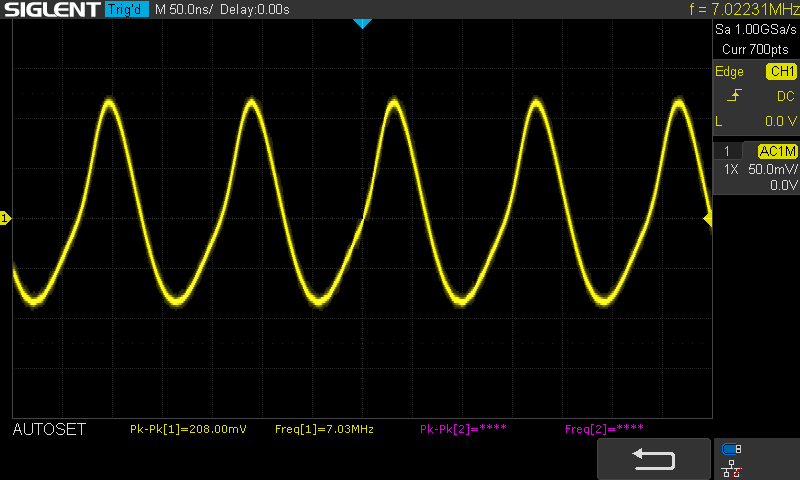Click the Edge trigger type label

click(x=729, y=72)
